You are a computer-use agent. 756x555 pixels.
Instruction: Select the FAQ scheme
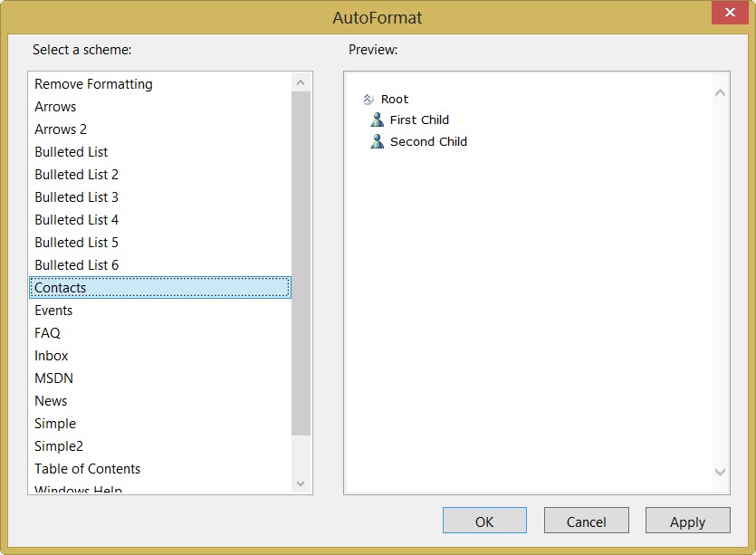[x=160, y=333]
